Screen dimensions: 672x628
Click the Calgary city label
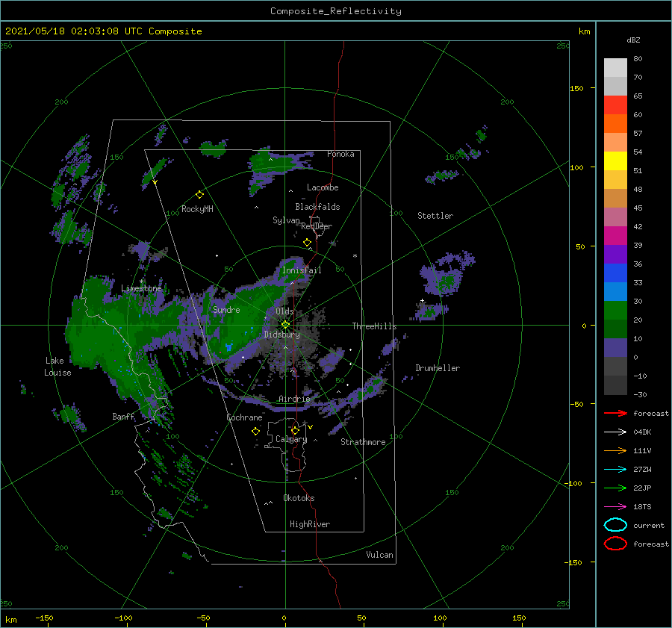pyautogui.click(x=291, y=439)
